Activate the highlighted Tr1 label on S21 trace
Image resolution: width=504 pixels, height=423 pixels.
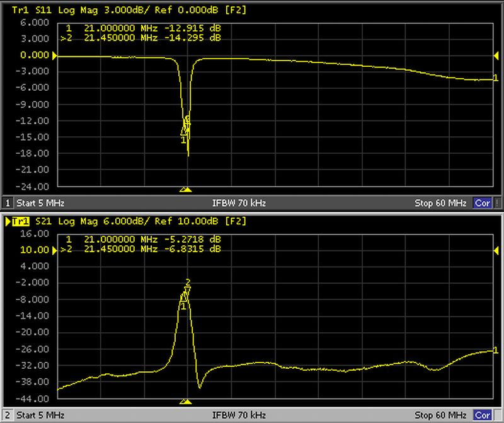tap(21, 221)
